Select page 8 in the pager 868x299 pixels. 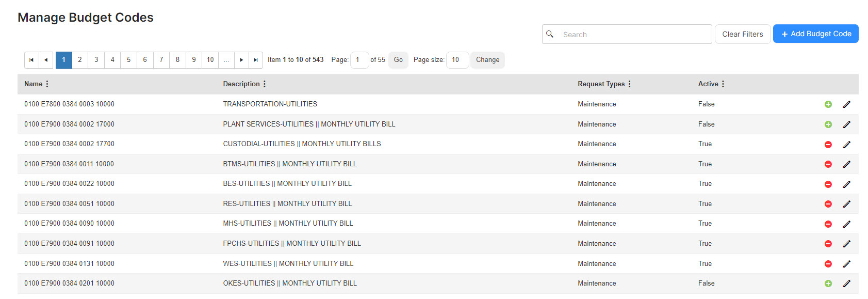pyautogui.click(x=178, y=60)
